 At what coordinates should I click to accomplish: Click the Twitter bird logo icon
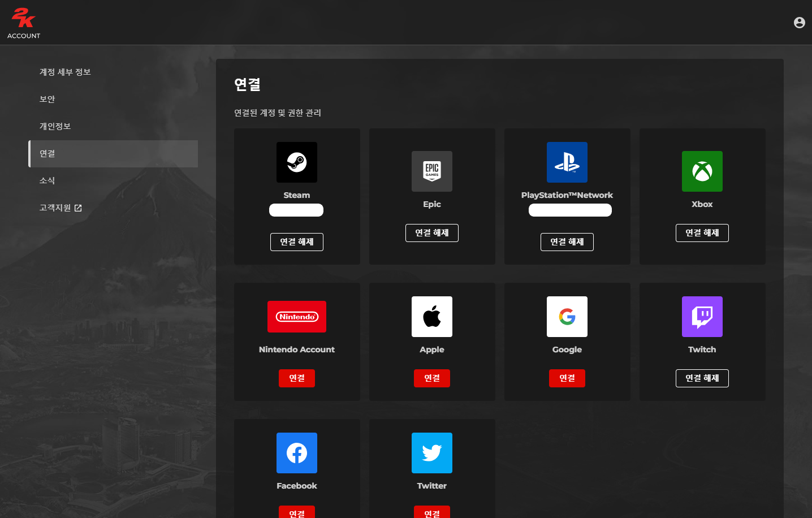pyautogui.click(x=432, y=453)
